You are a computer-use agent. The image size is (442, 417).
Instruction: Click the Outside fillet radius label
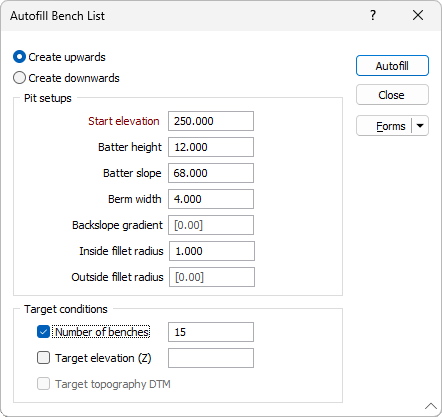[117, 277]
